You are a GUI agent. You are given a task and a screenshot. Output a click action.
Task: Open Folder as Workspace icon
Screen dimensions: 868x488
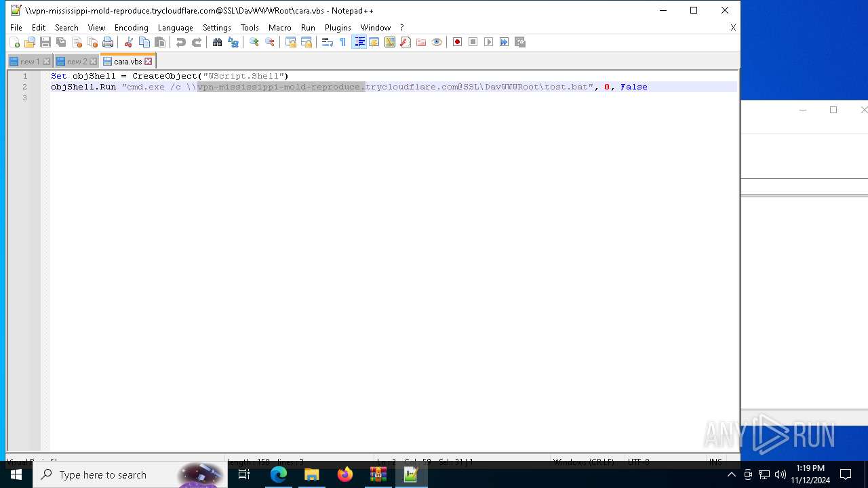click(x=421, y=42)
